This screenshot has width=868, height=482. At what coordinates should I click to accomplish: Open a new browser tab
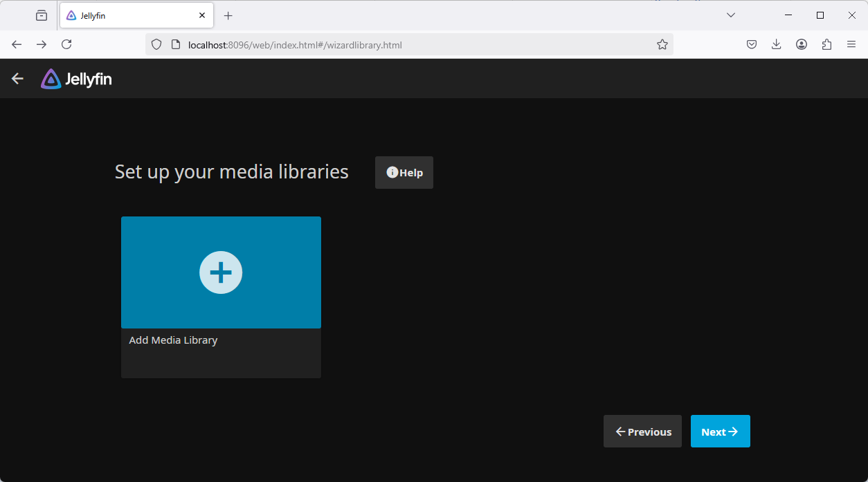[x=228, y=15]
